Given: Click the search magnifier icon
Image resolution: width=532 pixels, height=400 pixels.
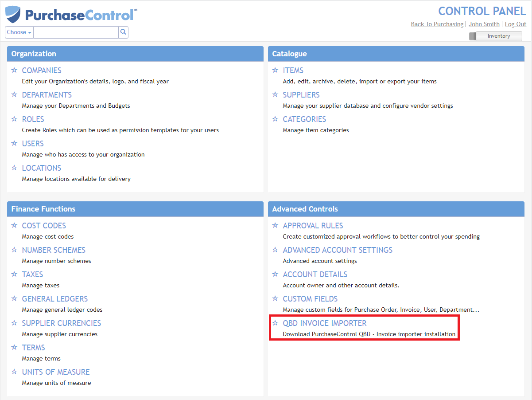Looking at the screenshot, I should coord(123,32).
